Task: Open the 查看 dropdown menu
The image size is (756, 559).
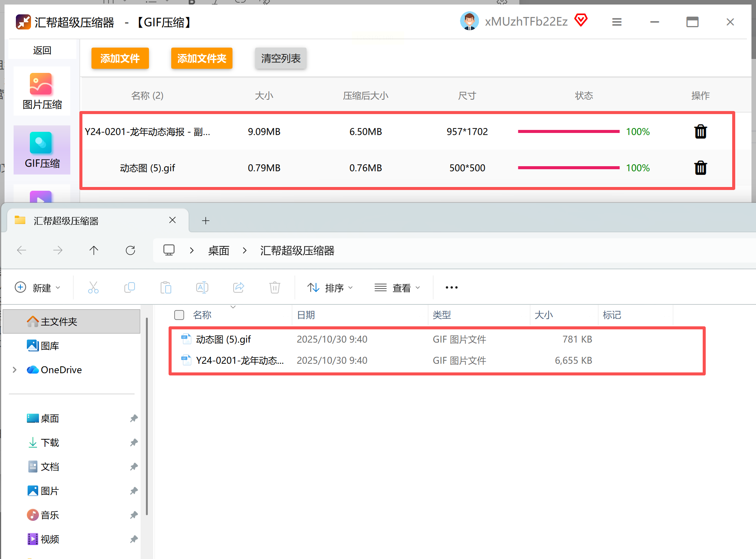Action: point(397,288)
